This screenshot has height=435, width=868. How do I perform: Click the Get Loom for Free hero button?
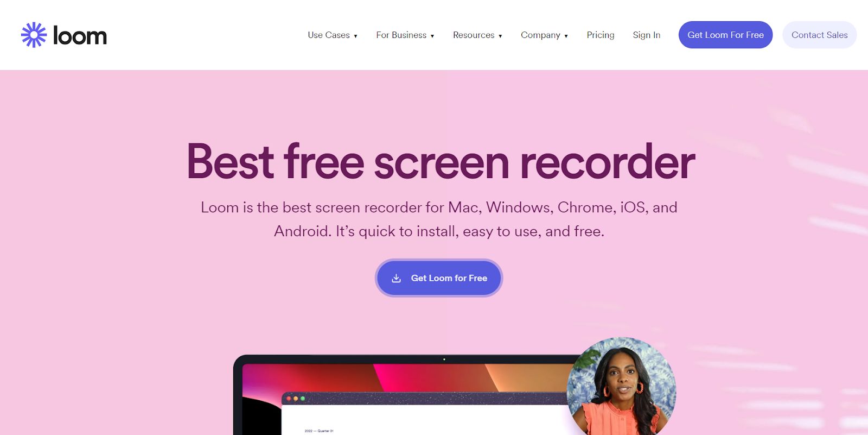coord(439,278)
